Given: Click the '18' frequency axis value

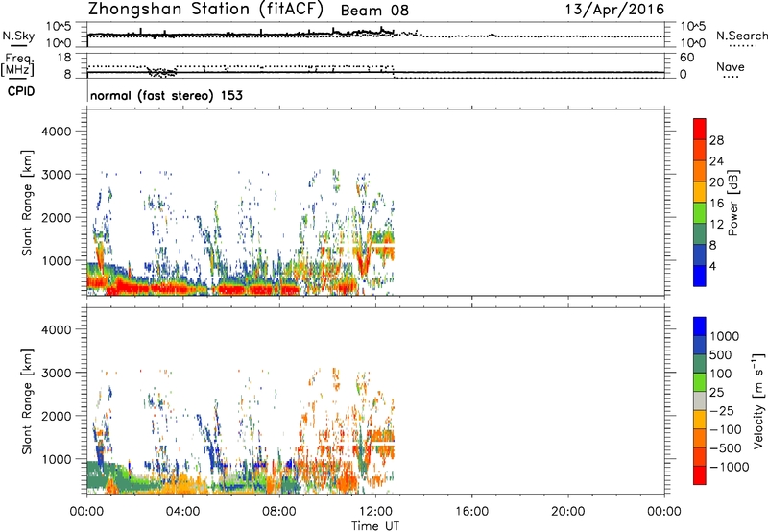Looking at the screenshot, I should click(x=64, y=58).
